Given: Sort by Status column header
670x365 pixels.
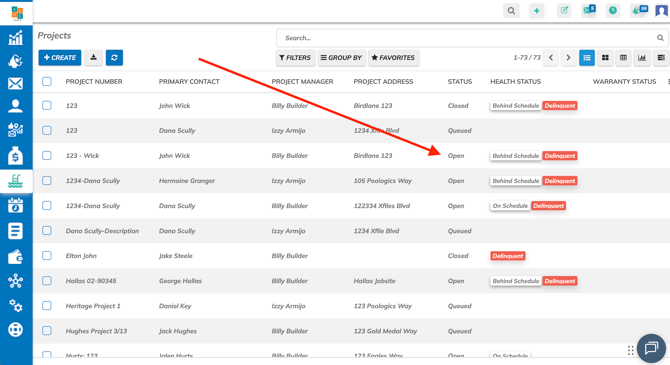Looking at the screenshot, I should [460, 81].
